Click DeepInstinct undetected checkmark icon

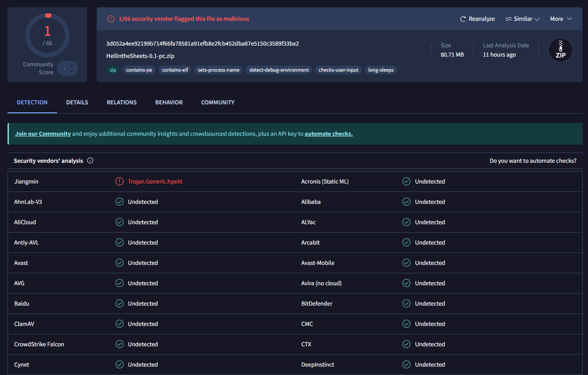coord(406,364)
